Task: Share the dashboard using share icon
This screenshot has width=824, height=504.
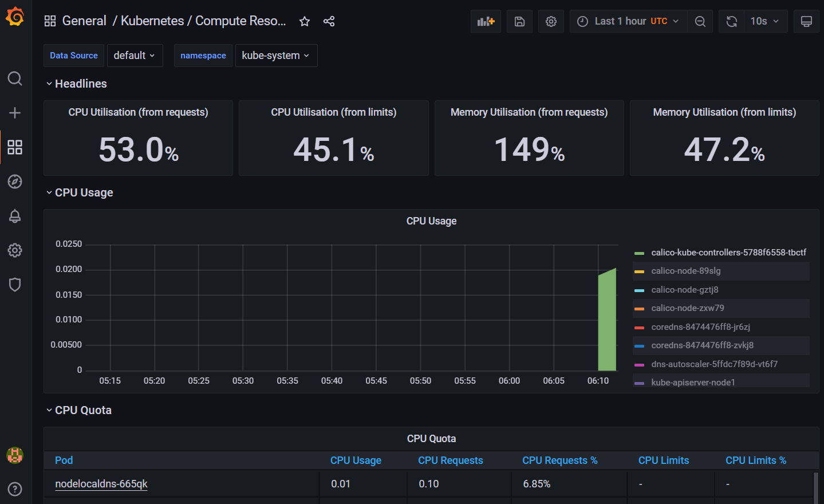Action: (329, 21)
